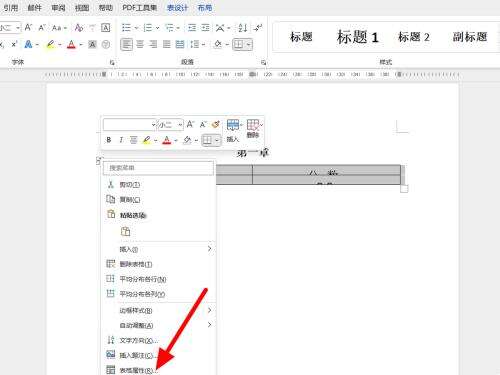Viewport: 500px width, 375px height.
Task: Open the ribbon font size dropdown
Action: (x=18, y=28)
